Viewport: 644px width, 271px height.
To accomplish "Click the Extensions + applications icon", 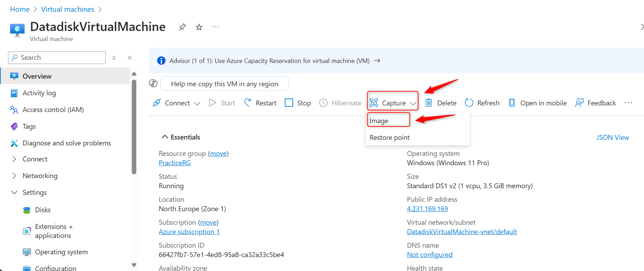I will 27,231.
